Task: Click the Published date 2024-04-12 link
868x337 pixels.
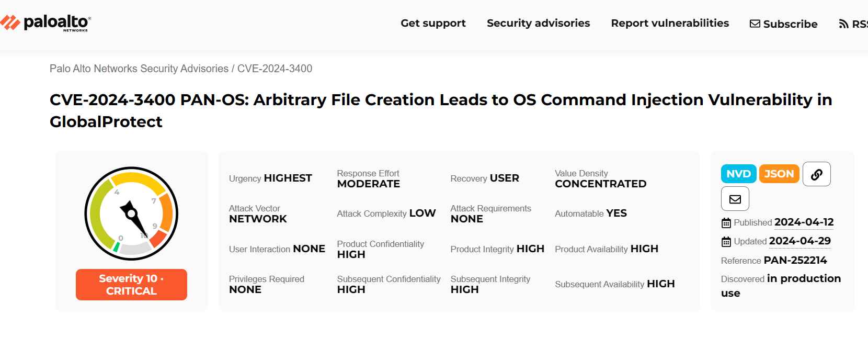Action: pyautogui.click(x=804, y=222)
